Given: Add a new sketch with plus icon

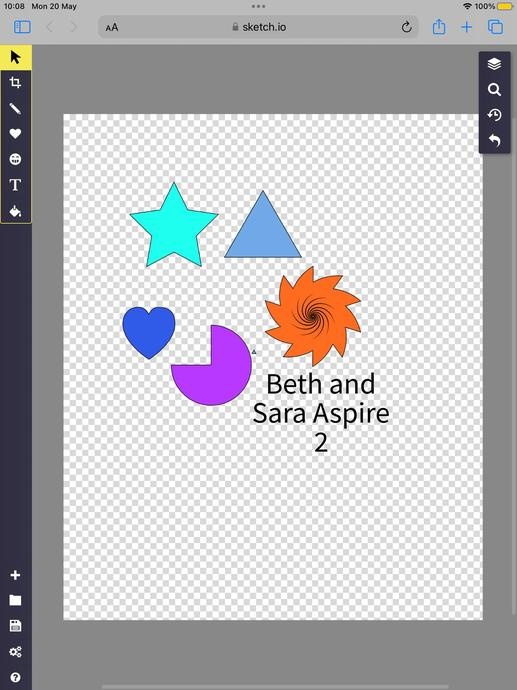Looking at the screenshot, I should point(15,575).
